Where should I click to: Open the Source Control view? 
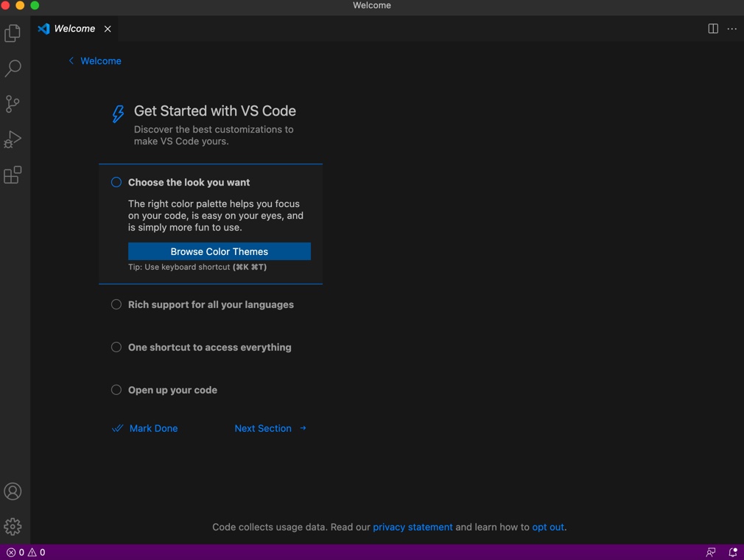13,104
